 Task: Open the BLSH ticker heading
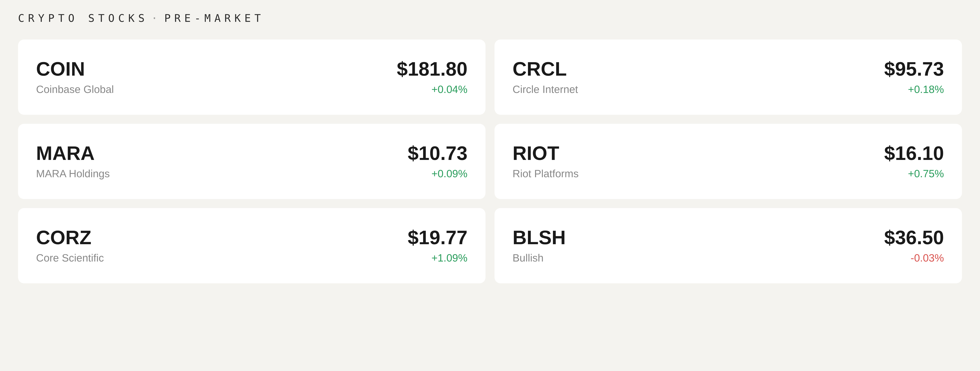point(539,238)
